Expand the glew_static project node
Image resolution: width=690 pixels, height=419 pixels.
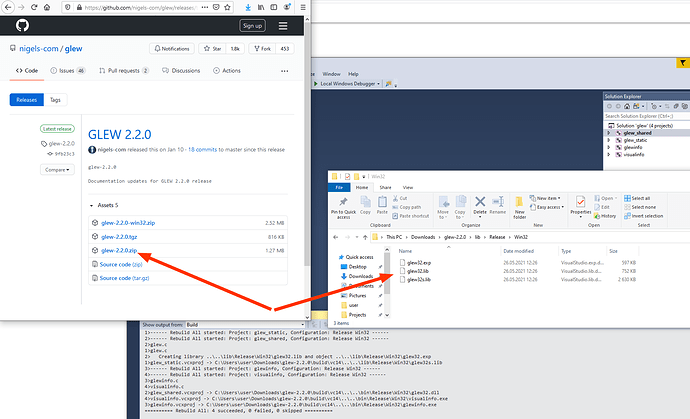pyautogui.click(x=609, y=140)
